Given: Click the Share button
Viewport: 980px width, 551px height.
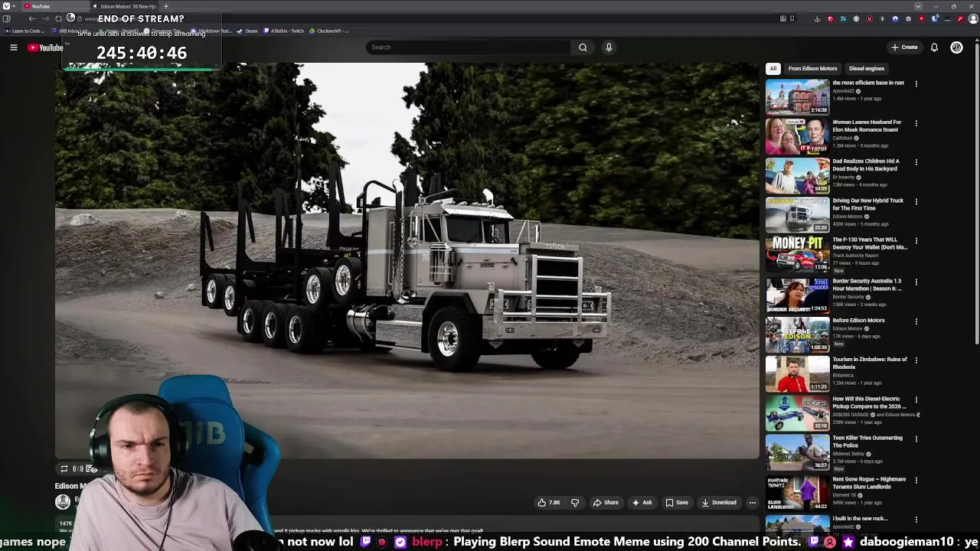Looking at the screenshot, I should point(606,503).
